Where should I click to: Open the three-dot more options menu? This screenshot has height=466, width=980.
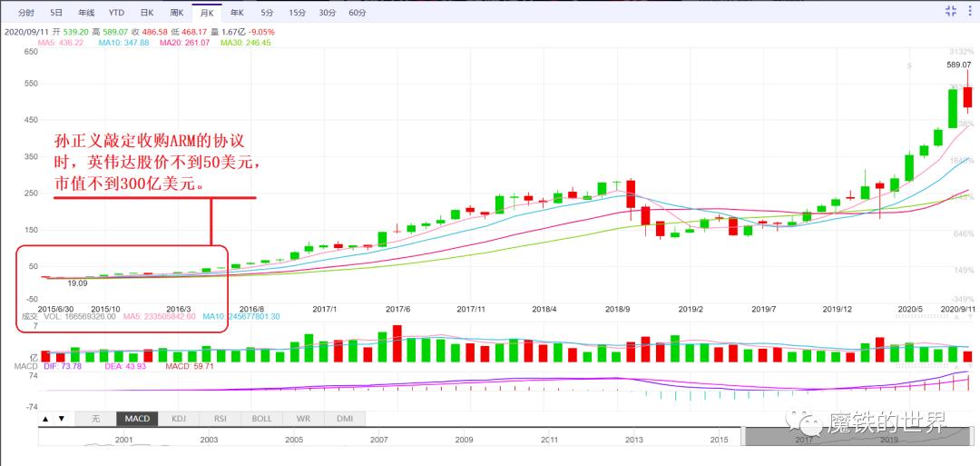pyautogui.click(x=968, y=12)
